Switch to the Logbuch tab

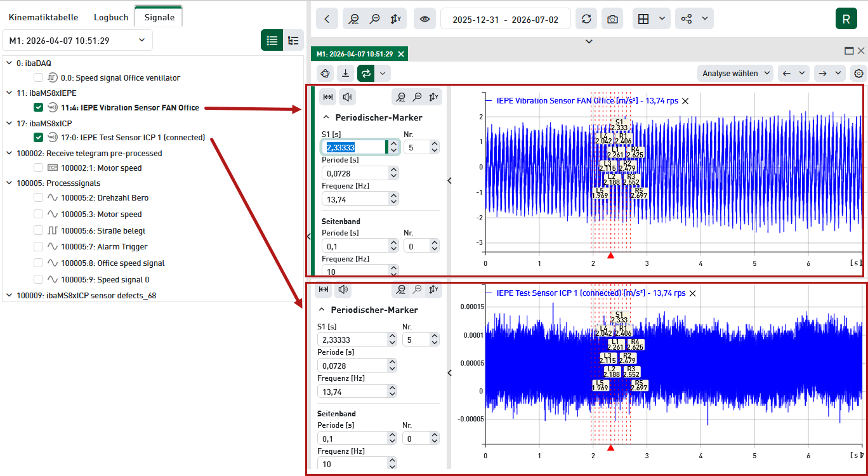(111, 17)
